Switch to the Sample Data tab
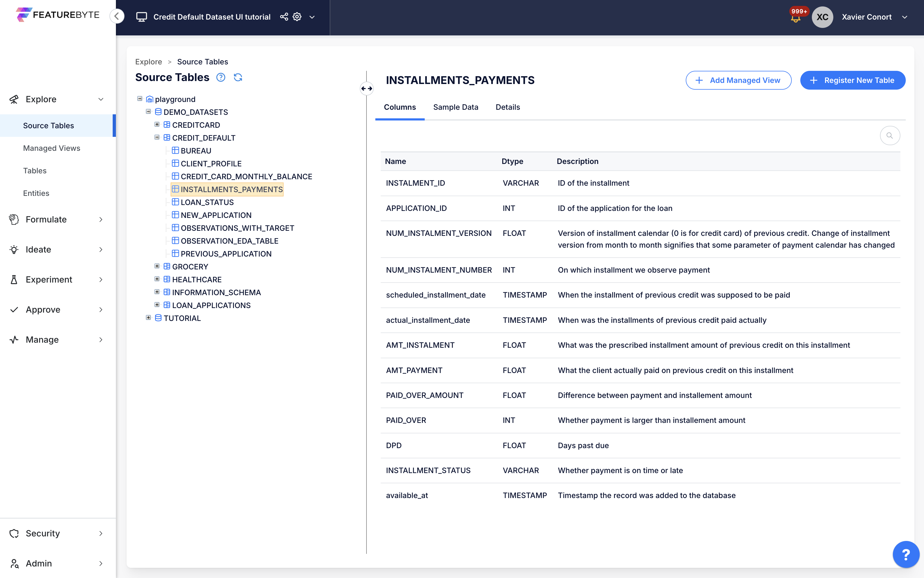This screenshot has height=578, width=924. tap(456, 107)
